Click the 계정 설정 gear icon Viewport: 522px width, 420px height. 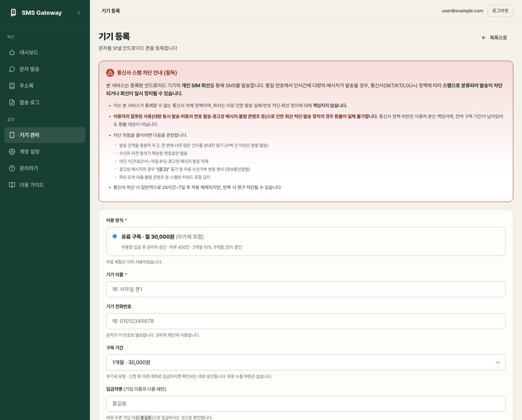[x=12, y=152]
